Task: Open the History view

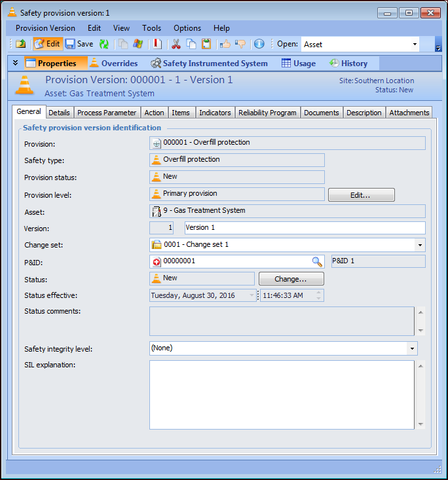Action: tap(348, 64)
